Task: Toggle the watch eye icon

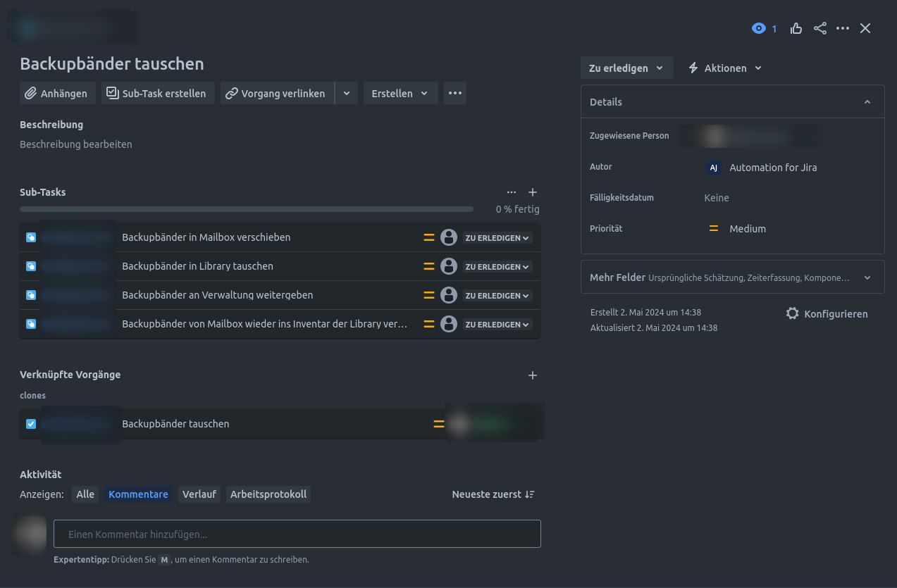Action: pyautogui.click(x=759, y=29)
